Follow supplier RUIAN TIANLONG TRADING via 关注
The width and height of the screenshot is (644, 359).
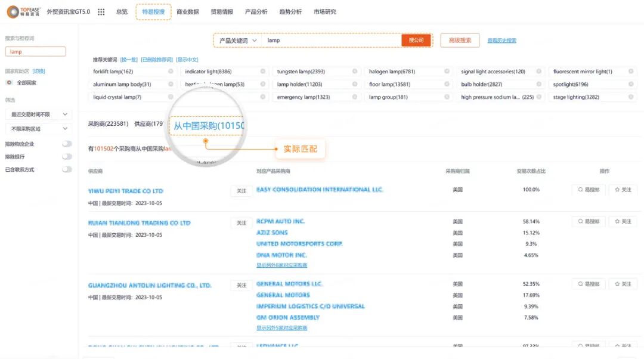[x=241, y=222]
